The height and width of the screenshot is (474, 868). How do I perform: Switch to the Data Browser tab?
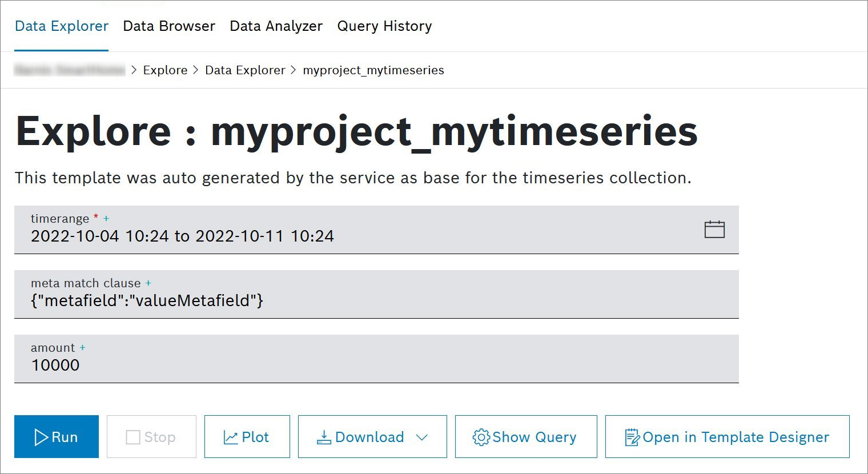pyautogui.click(x=169, y=26)
